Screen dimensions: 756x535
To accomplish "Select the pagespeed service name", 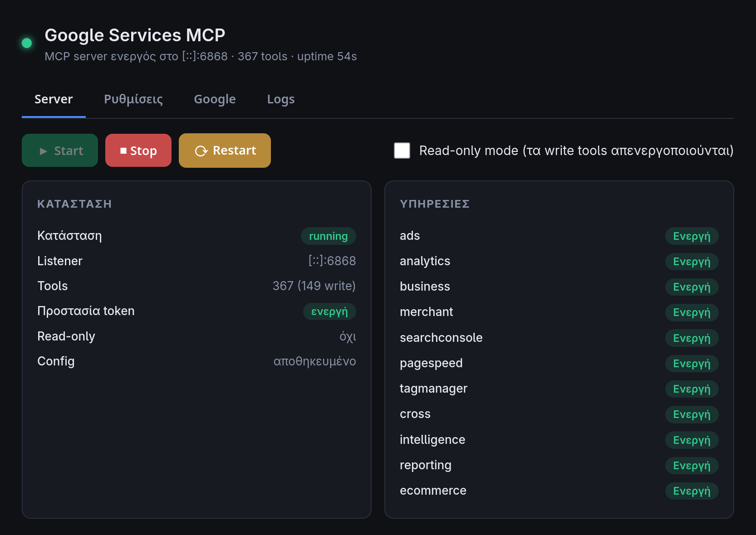I will 431,363.
